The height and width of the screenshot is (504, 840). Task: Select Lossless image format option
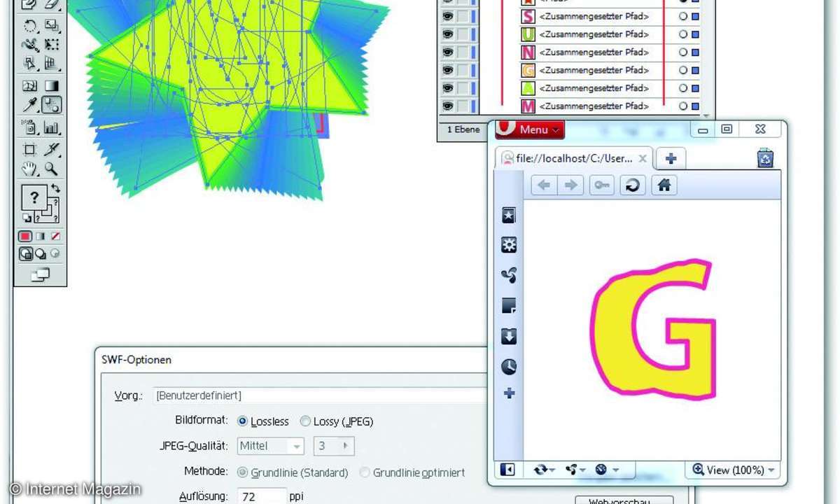[x=263, y=421]
